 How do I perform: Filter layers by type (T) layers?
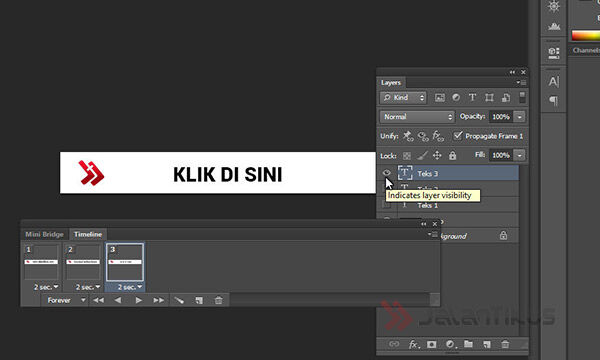472,98
